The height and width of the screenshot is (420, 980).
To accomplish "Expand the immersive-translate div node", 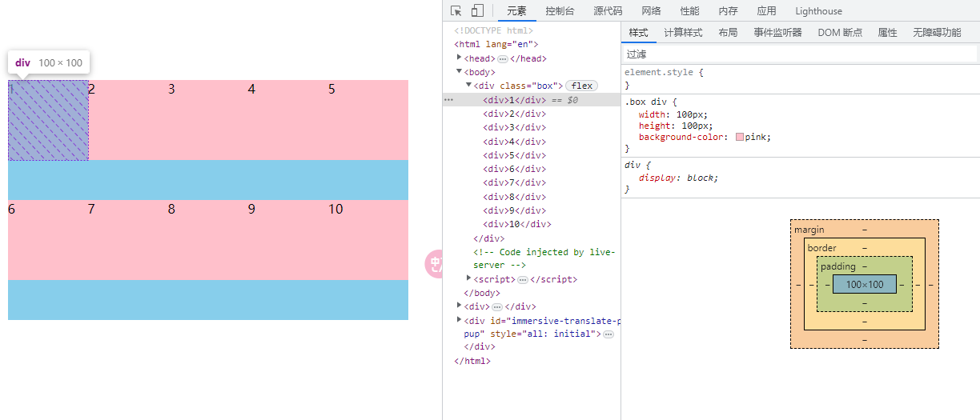I will [460, 319].
